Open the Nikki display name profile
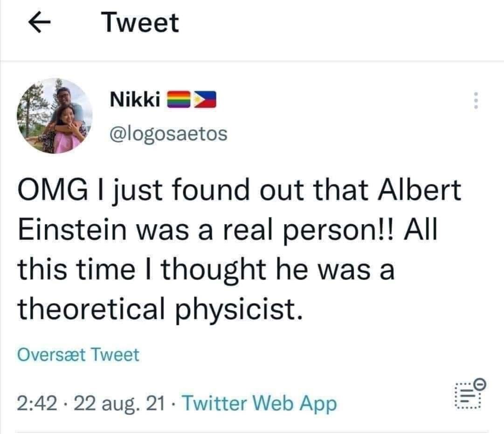This screenshot has height=434, width=504. point(136,99)
